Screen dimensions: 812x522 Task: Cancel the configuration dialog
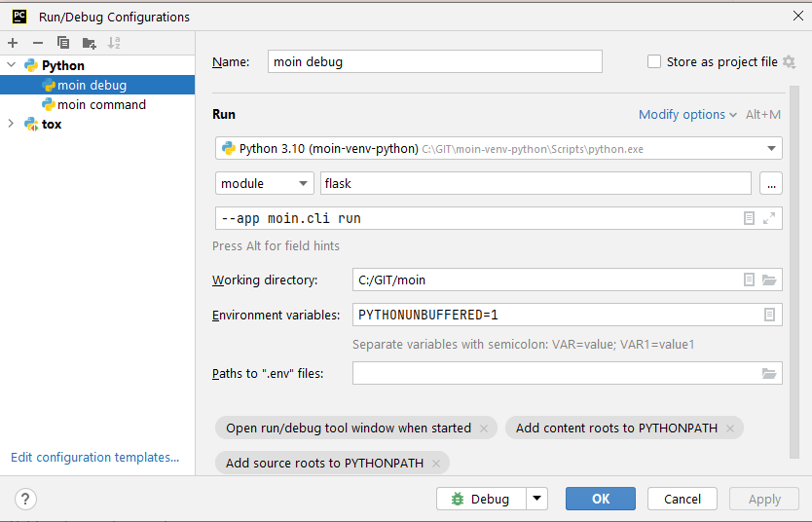682,499
